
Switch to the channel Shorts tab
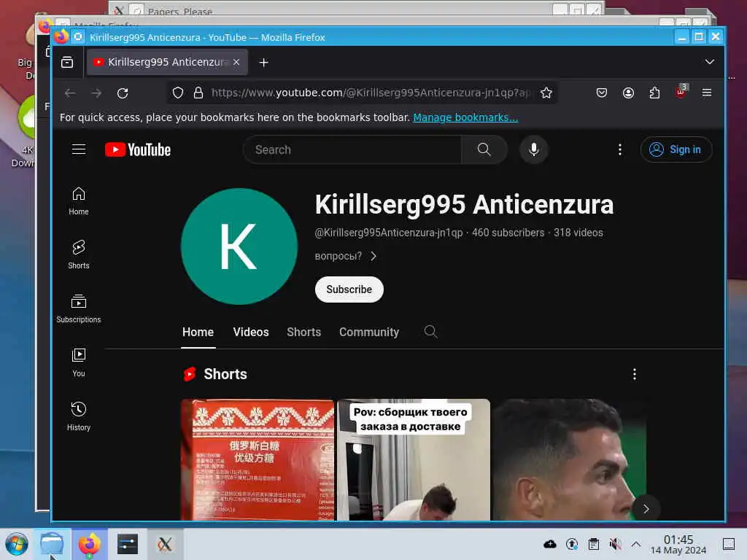coord(303,332)
